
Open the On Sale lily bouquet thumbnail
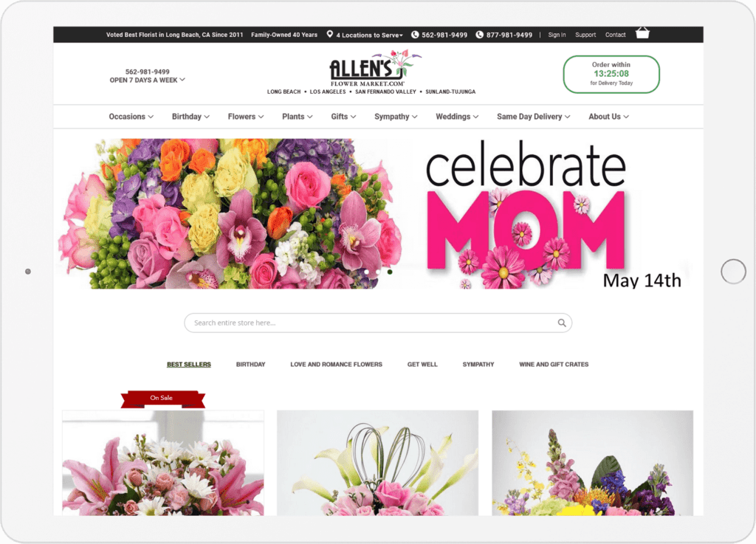[x=163, y=463]
